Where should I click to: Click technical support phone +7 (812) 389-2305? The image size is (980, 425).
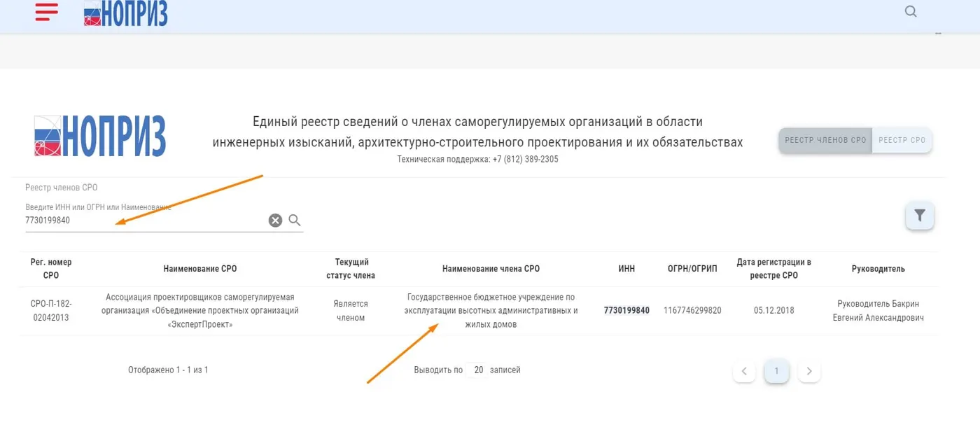click(x=525, y=159)
